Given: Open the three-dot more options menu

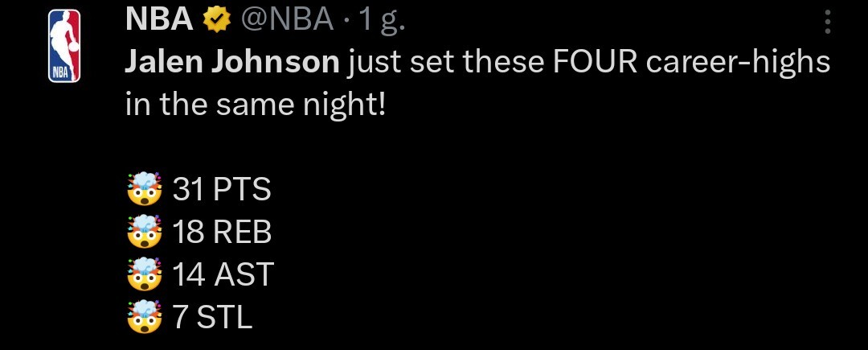Looking at the screenshot, I should [827, 22].
